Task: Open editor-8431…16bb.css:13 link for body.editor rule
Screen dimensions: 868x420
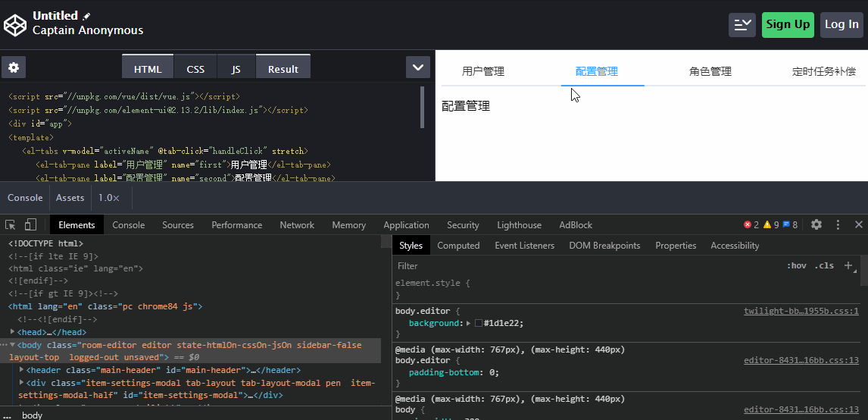Action: 801,359
